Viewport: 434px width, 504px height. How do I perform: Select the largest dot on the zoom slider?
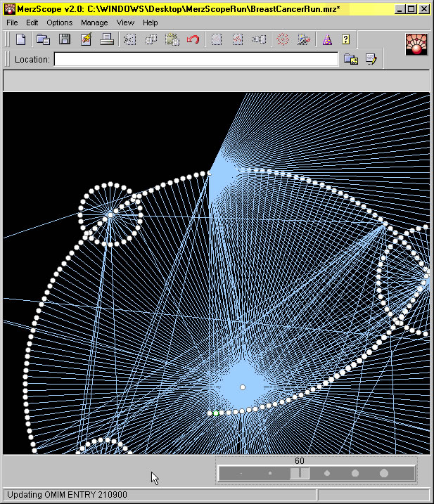pos(384,474)
